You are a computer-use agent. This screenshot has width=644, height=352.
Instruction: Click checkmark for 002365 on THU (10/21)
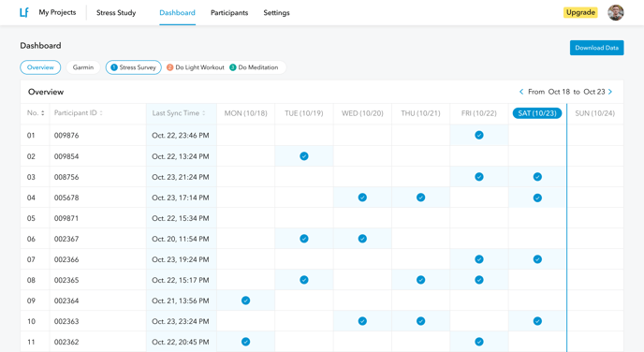420,280
